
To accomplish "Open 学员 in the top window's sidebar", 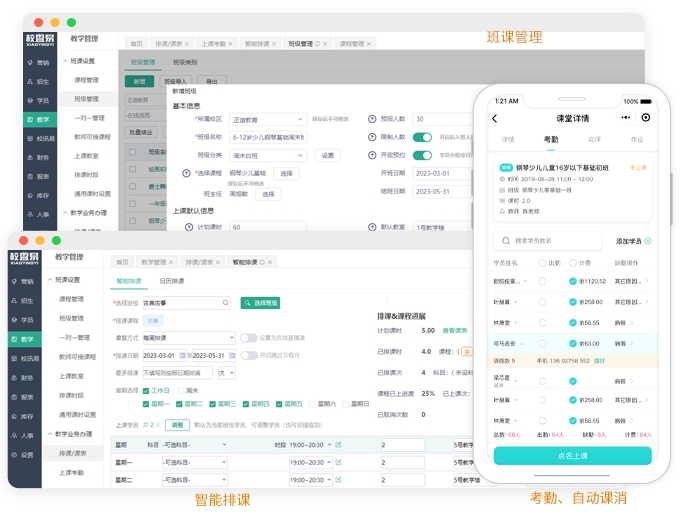I will point(40,101).
